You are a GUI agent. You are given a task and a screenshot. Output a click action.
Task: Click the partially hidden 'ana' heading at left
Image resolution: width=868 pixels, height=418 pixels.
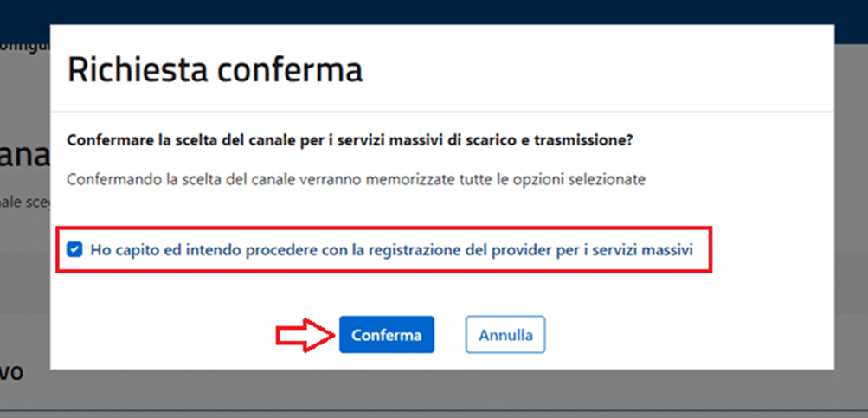24,160
